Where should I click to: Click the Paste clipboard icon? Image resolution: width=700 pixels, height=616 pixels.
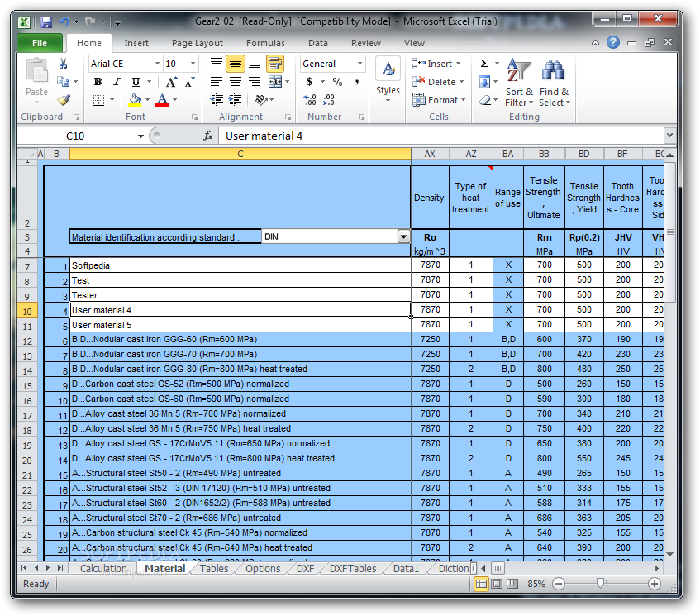(x=36, y=71)
